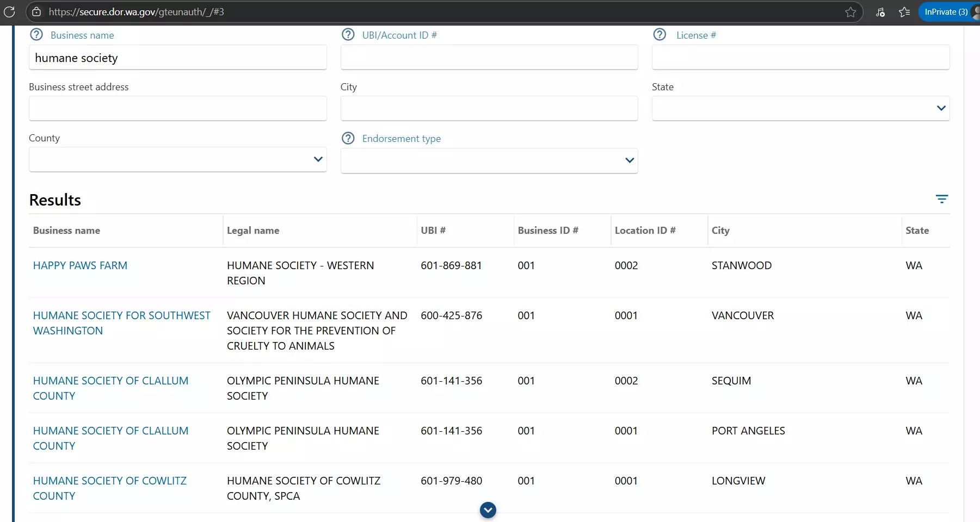980x522 pixels.
Task: Open help for Endorsement type field
Action: (348, 138)
